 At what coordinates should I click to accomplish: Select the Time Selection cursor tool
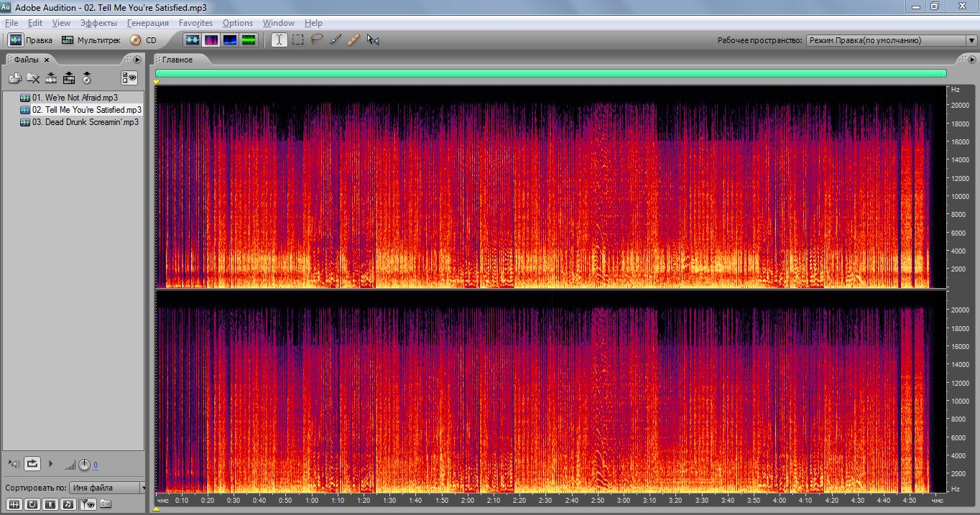pyautogui.click(x=279, y=40)
